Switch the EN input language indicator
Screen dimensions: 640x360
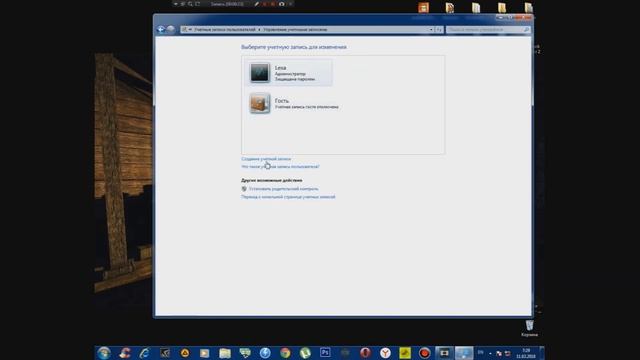pyautogui.click(x=480, y=353)
